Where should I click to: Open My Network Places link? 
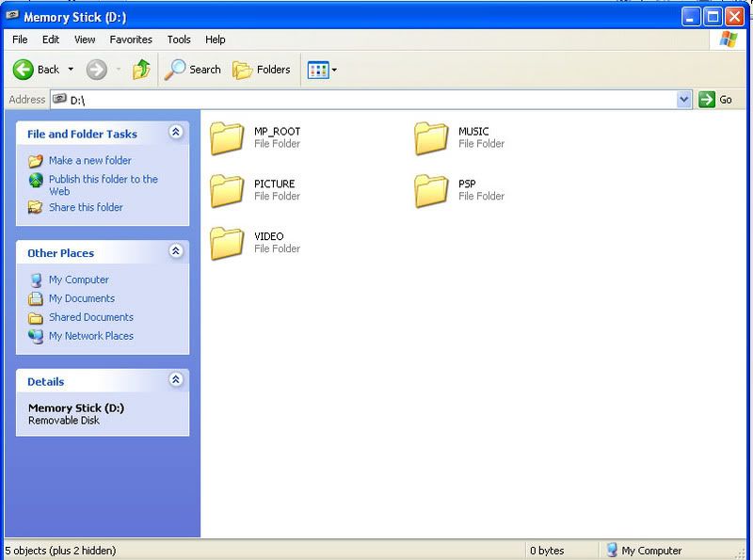tap(90, 336)
